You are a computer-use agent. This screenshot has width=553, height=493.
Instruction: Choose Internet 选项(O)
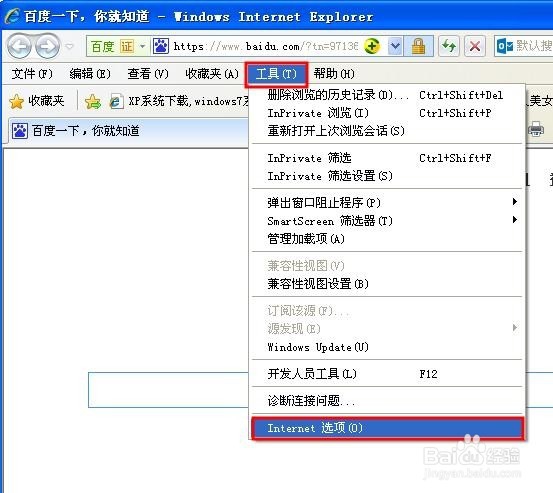(x=387, y=428)
